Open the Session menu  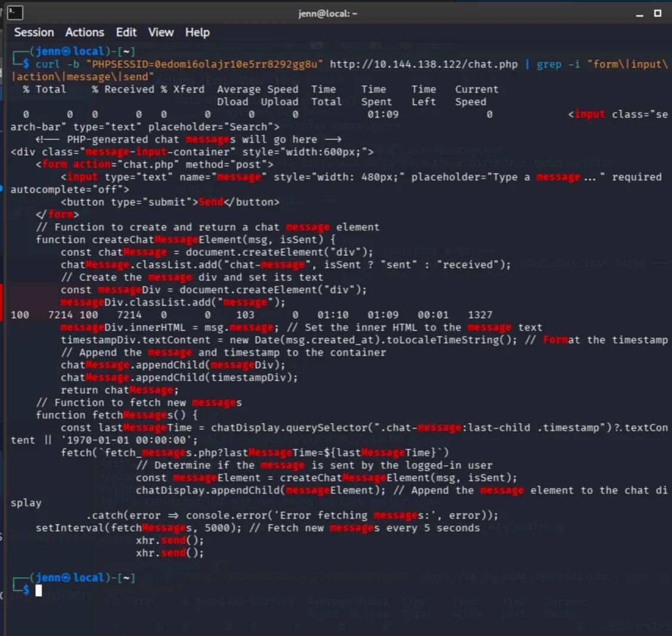(x=34, y=33)
